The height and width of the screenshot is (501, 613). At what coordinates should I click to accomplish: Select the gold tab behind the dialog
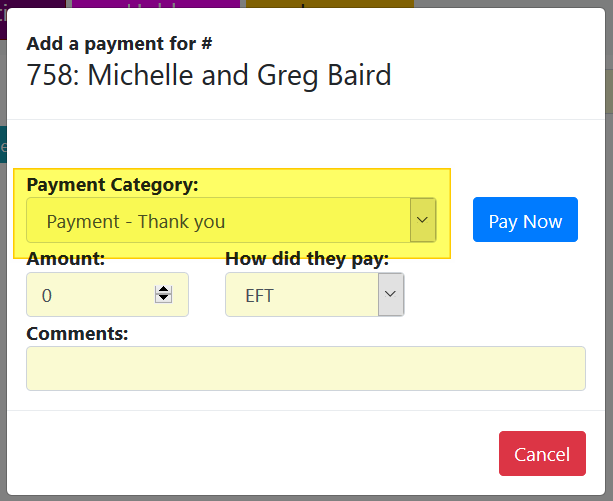tap(330, 5)
